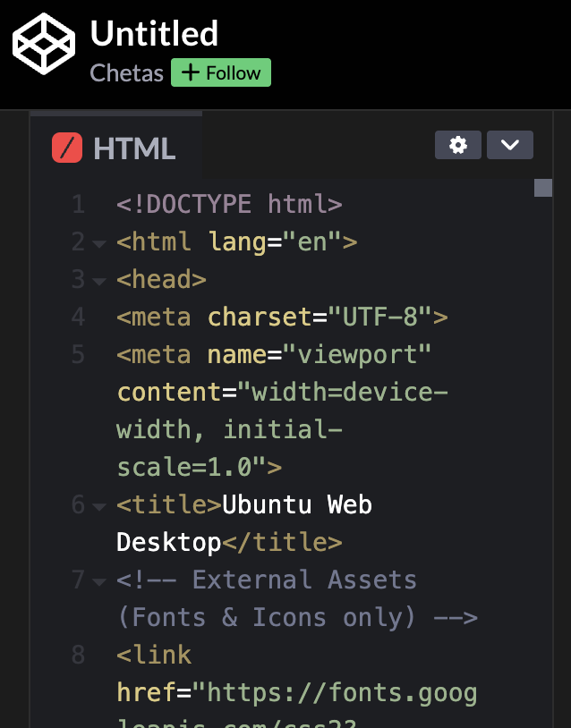This screenshot has width=571, height=728.
Task: Click line number 4 in the gutter
Action: [78, 317]
